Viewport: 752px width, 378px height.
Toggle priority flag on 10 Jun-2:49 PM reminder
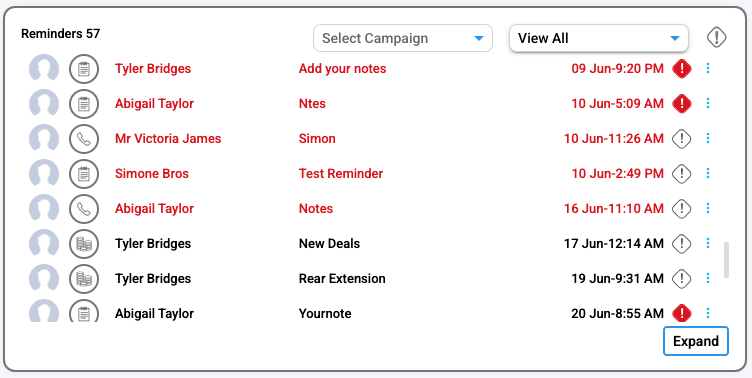(682, 174)
